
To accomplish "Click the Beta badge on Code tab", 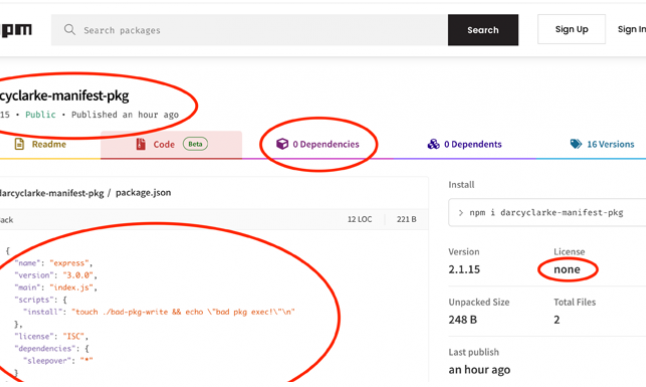I will coord(195,144).
